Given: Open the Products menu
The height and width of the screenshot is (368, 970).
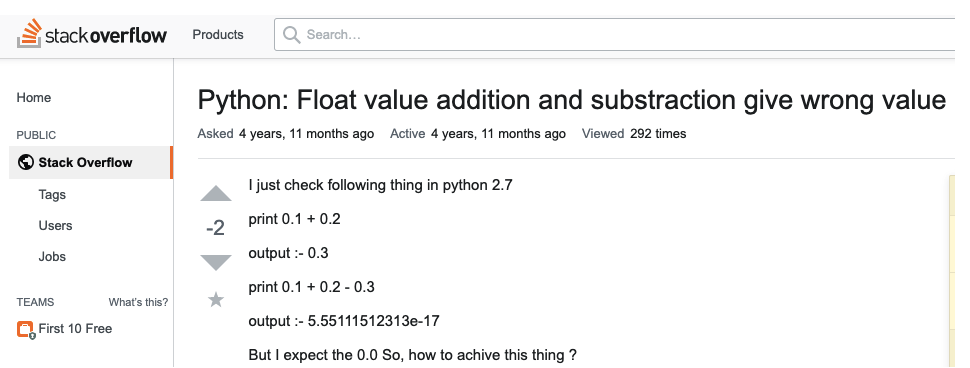Looking at the screenshot, I should 218,35.
